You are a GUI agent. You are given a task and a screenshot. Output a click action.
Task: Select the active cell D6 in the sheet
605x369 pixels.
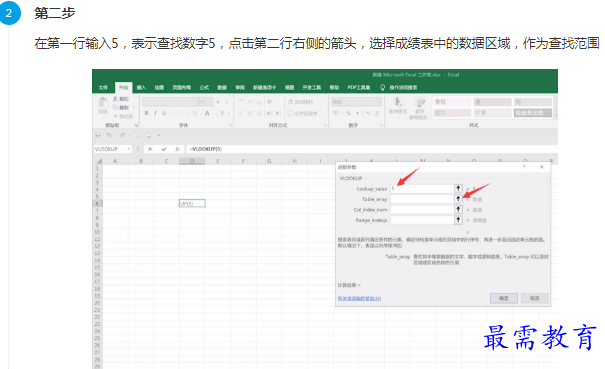192,203
